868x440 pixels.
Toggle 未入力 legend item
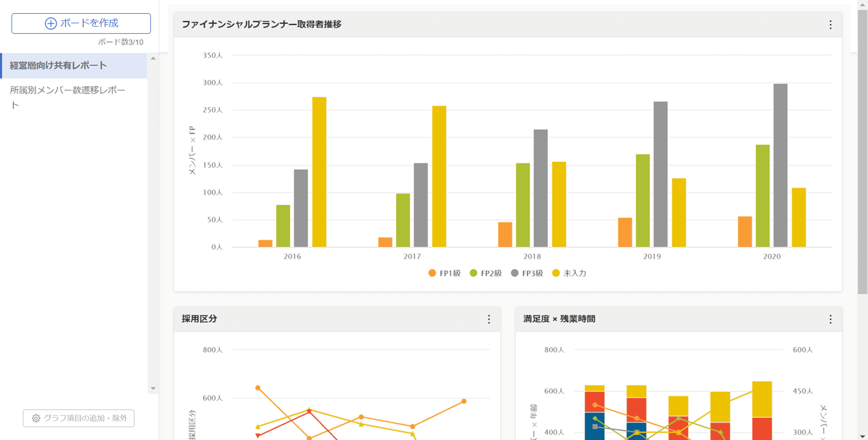(x=569, y=273)
